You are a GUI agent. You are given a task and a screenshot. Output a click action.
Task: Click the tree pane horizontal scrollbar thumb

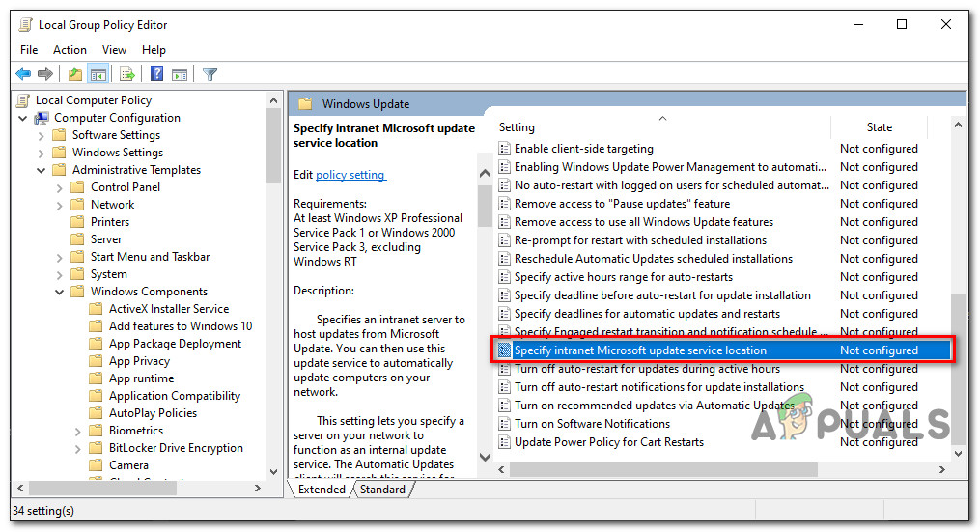pyautogui.click(x=103, y=489)
